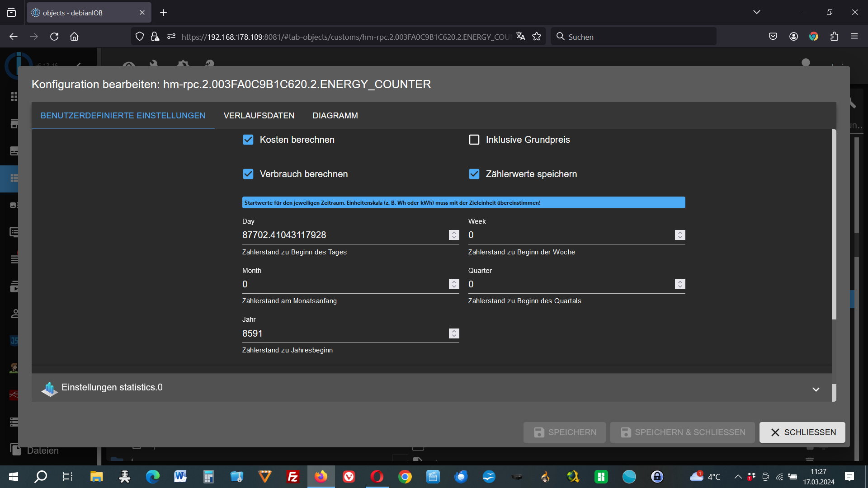Focus the Suchen search box
The width and height of the screenshot is (868, 488).
tap(633, 37)
